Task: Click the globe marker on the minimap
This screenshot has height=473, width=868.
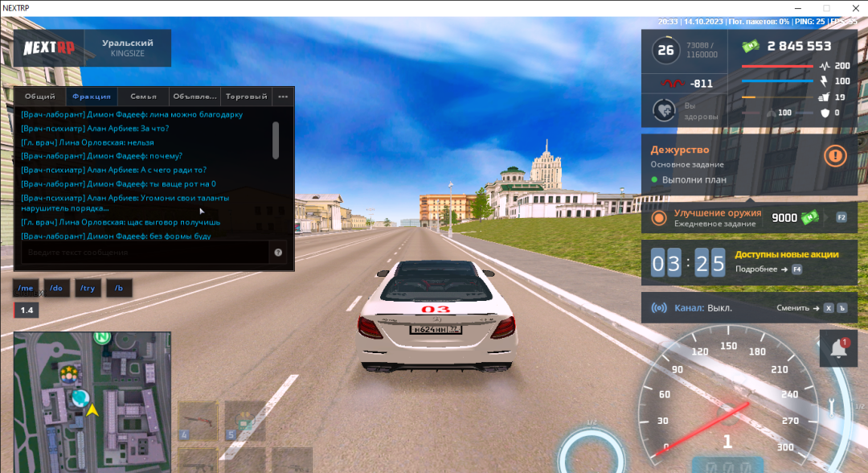Action: pos(80,397)
